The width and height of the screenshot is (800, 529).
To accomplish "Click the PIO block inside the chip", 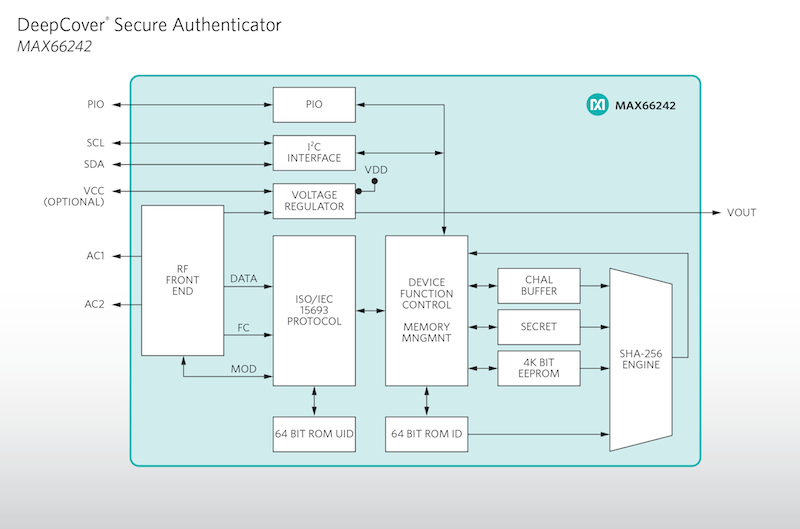I will pos(314,105).
